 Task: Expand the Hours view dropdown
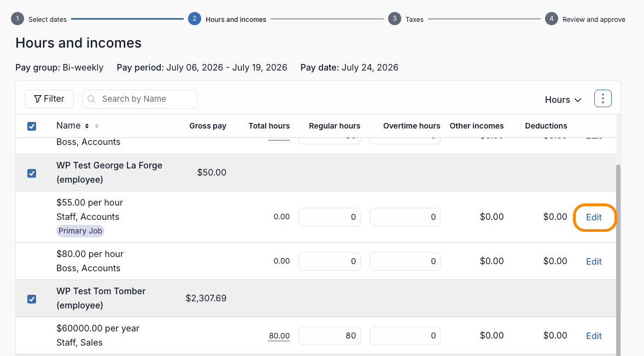click(x=563, y=100)
